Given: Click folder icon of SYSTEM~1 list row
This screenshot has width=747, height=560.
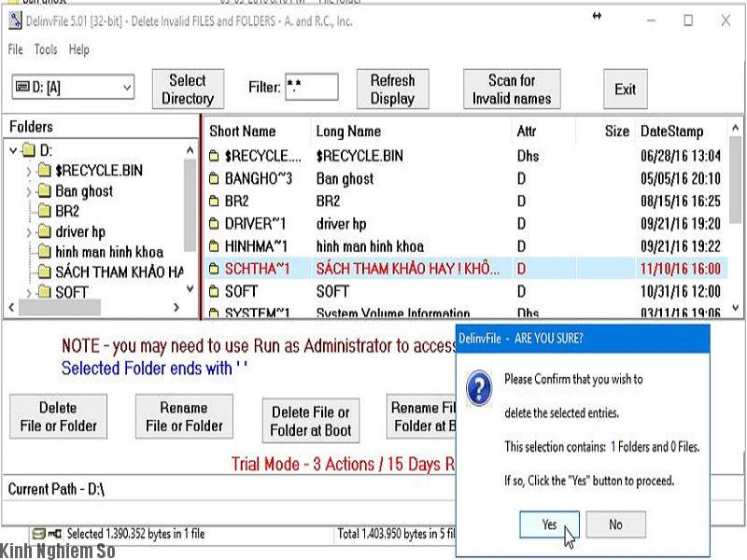Looking at the screenshot, I should 214,313.
